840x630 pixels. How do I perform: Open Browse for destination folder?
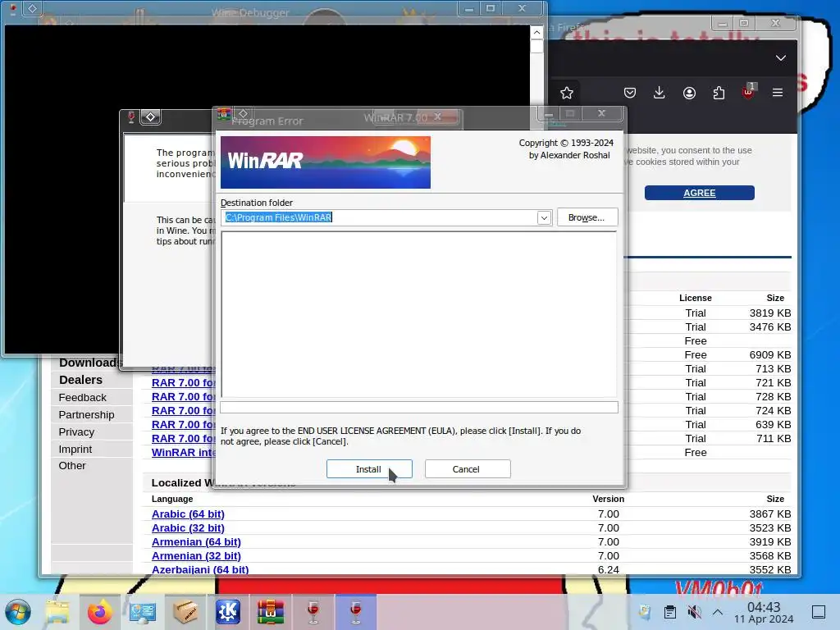pyautogui.click(x=587, y=217)
